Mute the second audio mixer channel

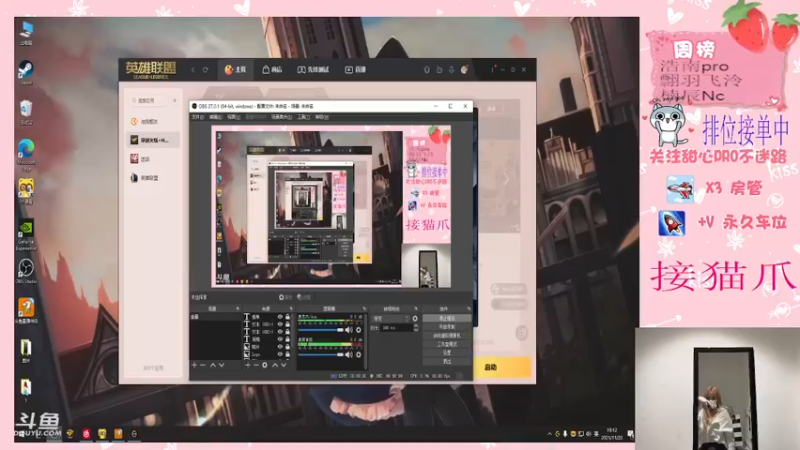click(349, 354)
